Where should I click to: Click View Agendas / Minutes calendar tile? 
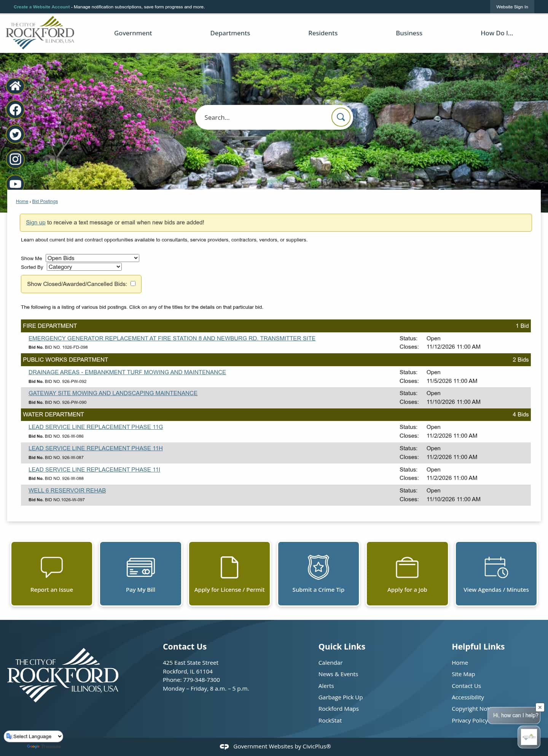click(496, 573)
